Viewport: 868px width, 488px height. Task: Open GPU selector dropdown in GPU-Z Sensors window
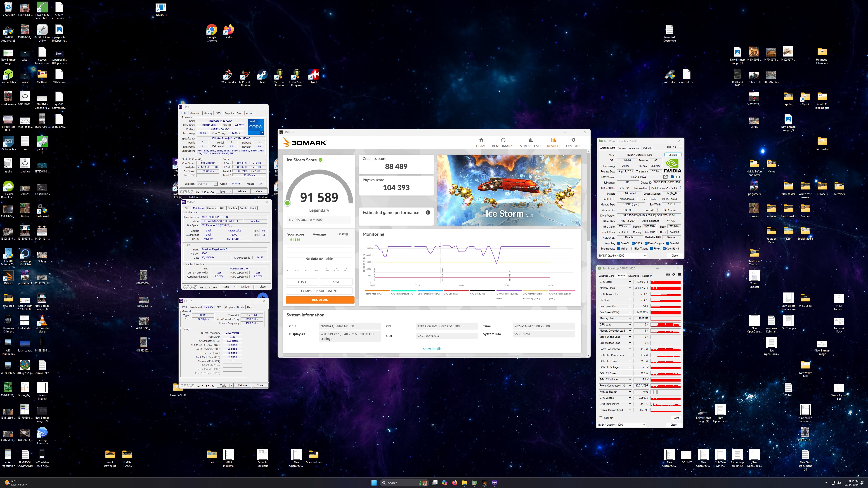coord(621,425)
